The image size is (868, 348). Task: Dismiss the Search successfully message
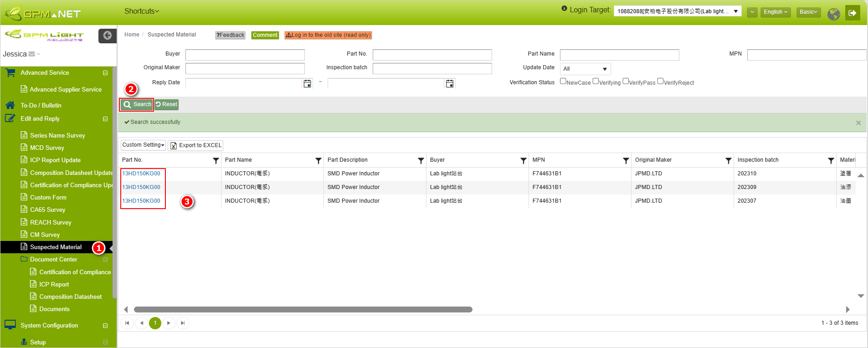(x=858, y=123)
